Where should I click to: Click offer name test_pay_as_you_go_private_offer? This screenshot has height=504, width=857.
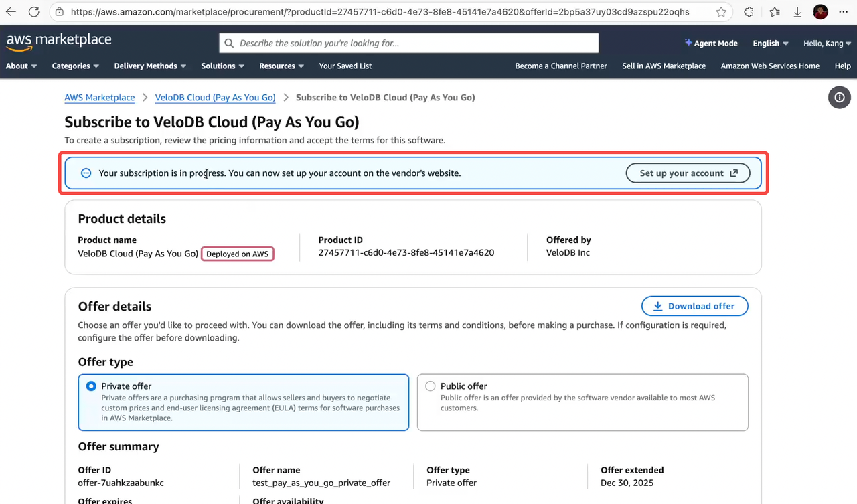321,483
